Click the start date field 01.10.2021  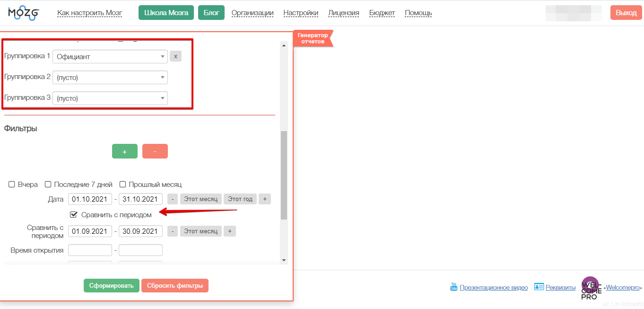coord(90,199)
